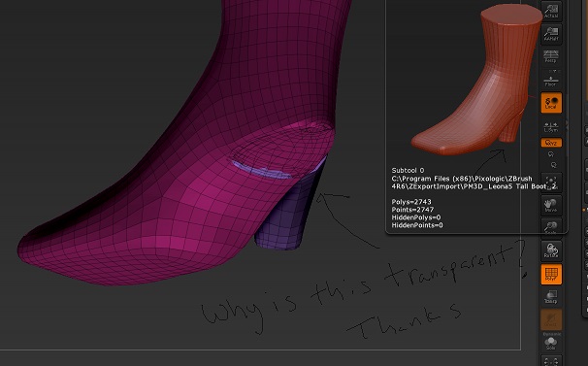Click the Actual size view icon
The image size is (588, 366).
click(x=551, y=11)
